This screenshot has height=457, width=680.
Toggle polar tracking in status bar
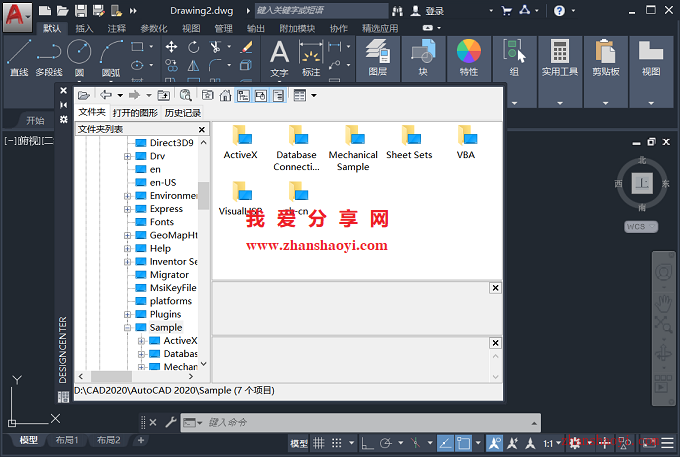[x=386, y=443]
